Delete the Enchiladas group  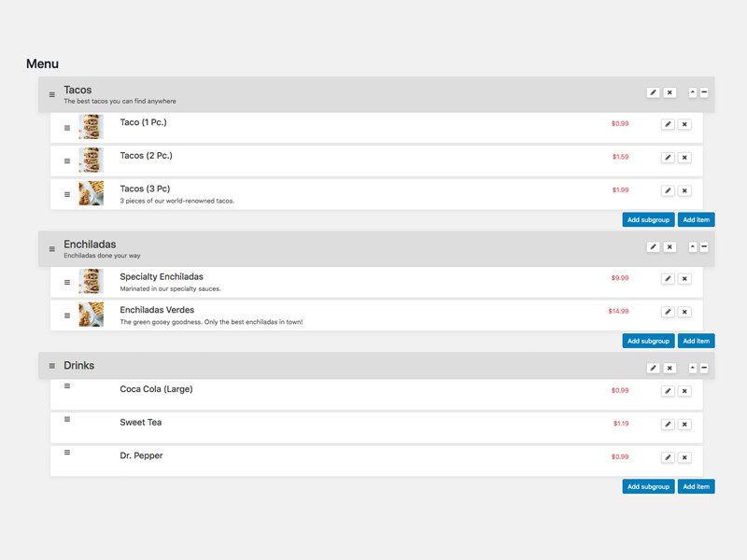click(x=669, y=247)
